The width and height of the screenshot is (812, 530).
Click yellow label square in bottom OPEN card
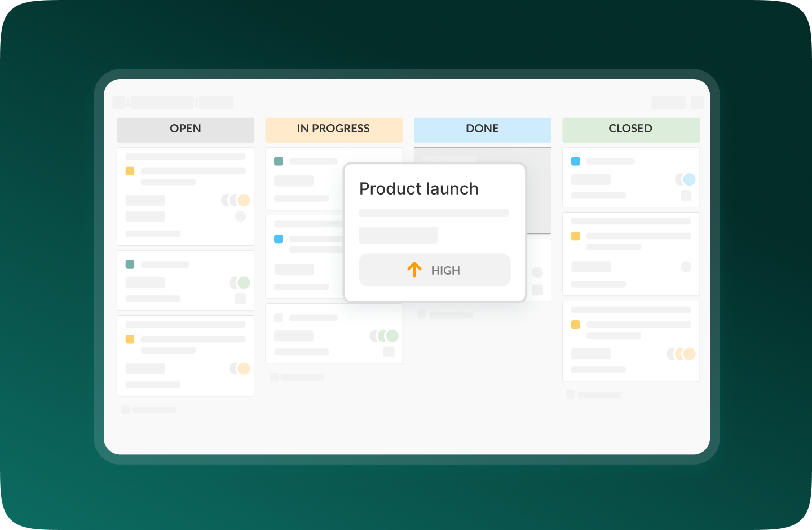(x=130, y=339)
